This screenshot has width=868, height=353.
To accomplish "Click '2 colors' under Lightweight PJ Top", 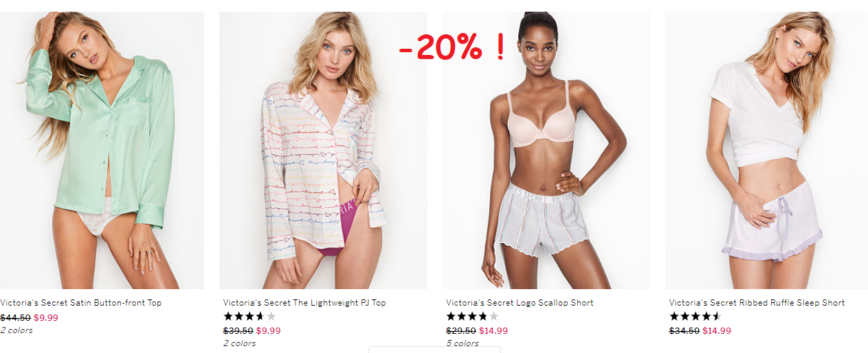I will click(239, 343).
